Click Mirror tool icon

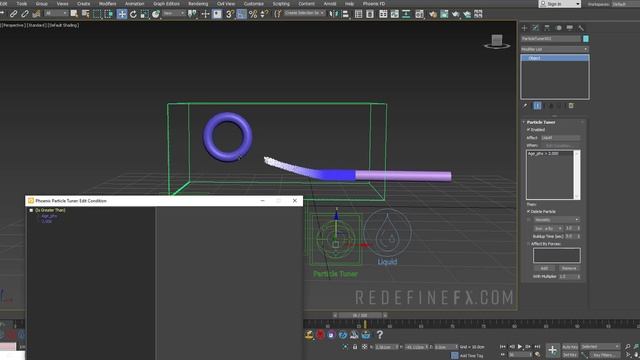click(x=333, y=14)
